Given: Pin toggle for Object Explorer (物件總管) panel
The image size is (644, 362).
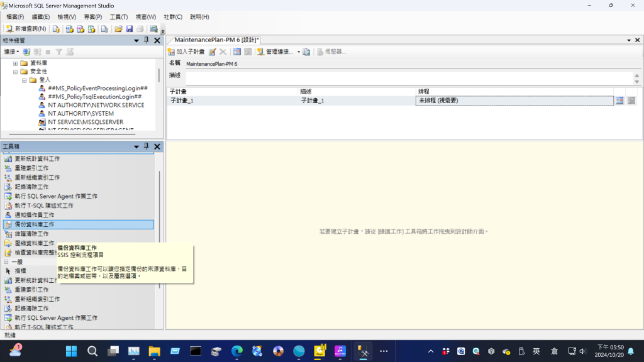Looking at the screenshot, I should 147,40.
